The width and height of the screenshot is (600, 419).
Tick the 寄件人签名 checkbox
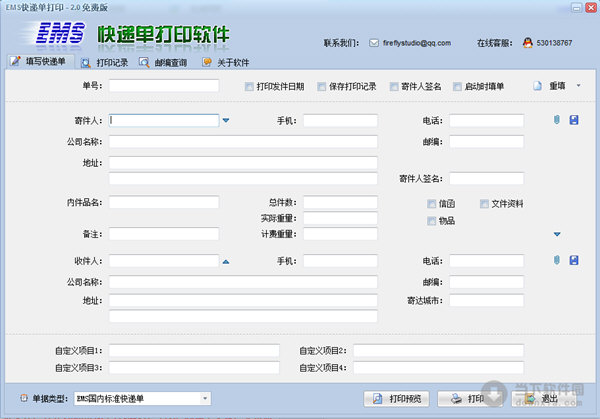point(394,87)
